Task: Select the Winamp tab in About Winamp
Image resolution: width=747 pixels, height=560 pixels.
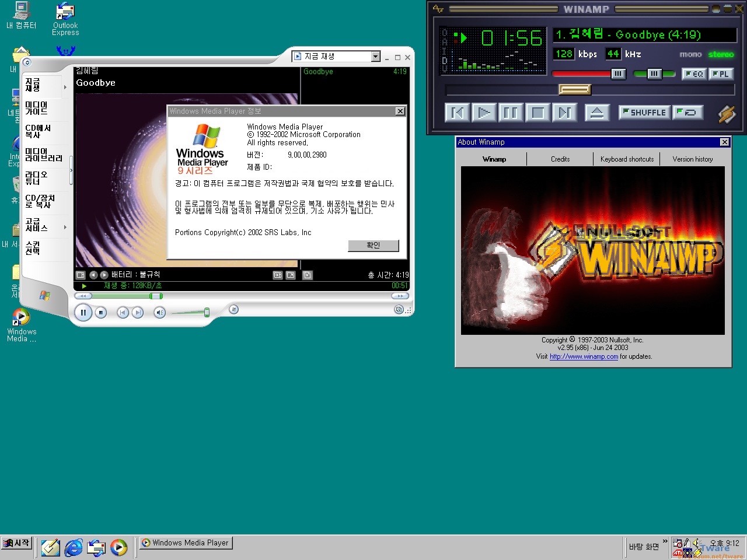Action: click(x=494, y=159)
